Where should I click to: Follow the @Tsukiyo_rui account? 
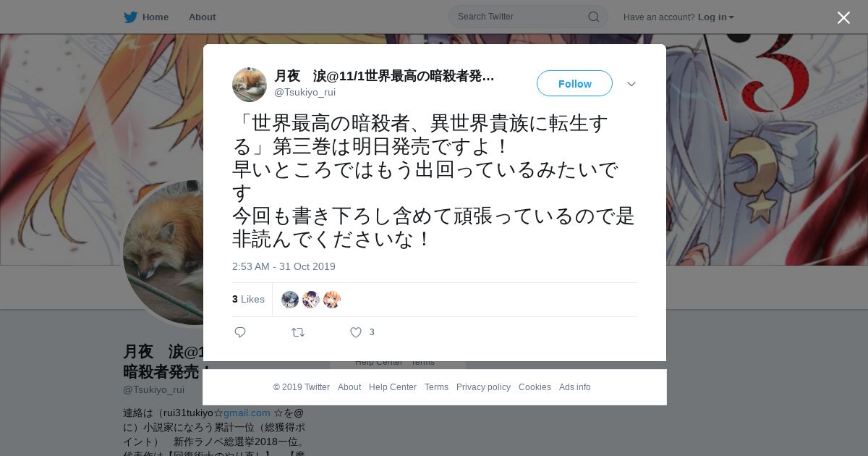click(574, 83)
